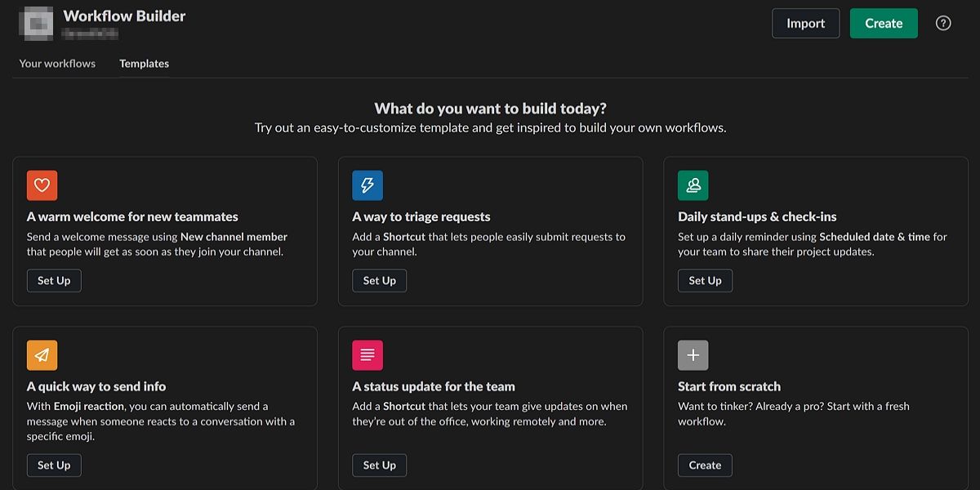The height and width of the screenshot is (490, 980).
Task: Set Up the triage requests workflow
Action: [x=379, y=280]
